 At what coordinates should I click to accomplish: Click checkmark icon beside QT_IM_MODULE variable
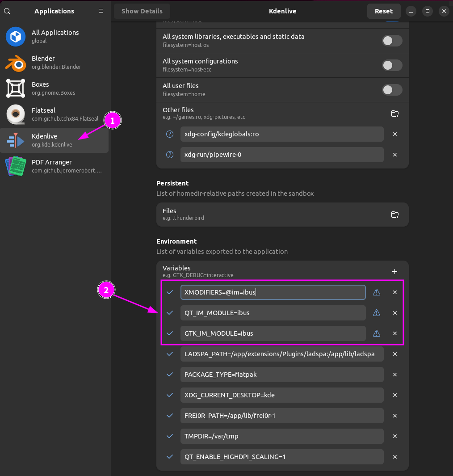[170, 313]
